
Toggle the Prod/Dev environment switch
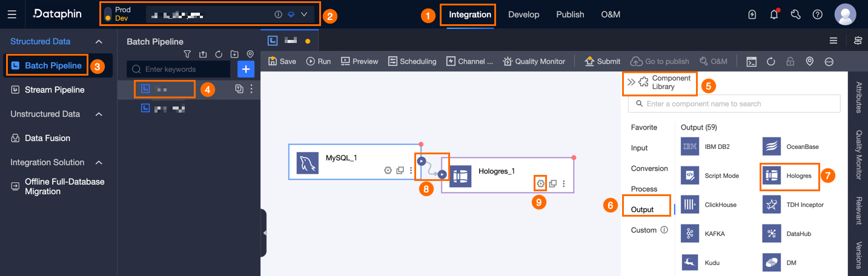(x=108, y=15)
